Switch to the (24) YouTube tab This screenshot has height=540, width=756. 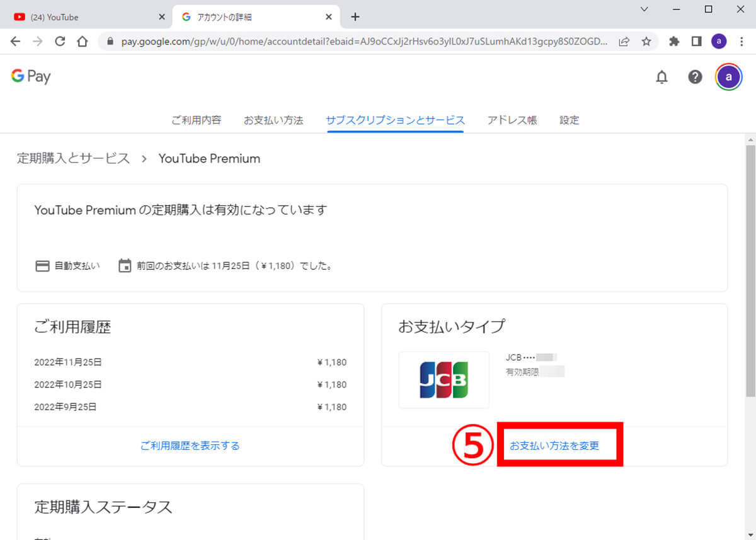pos(87,17)
